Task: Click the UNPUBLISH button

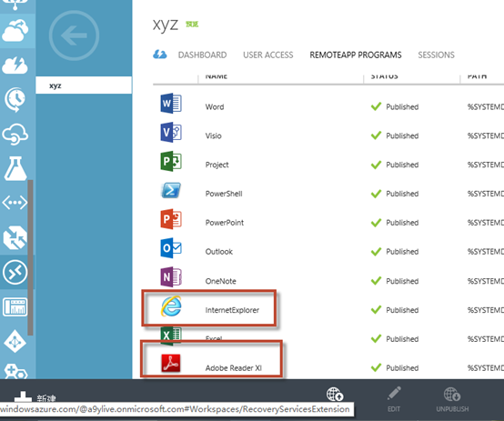Action: coord(452,399)
